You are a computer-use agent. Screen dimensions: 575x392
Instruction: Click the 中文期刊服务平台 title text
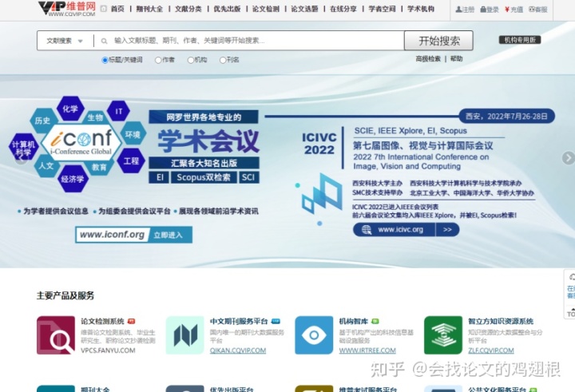click(x=239, y=322)
